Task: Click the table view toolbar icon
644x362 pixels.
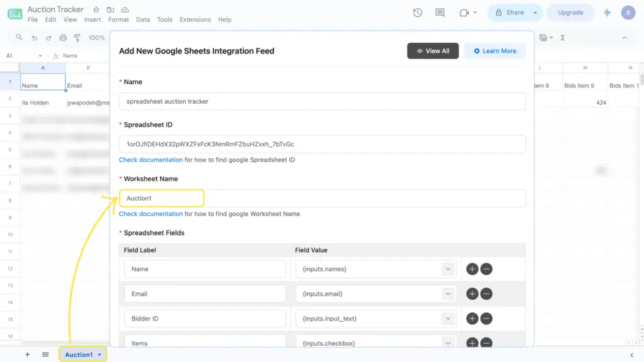Action: [x=543, y=38]
